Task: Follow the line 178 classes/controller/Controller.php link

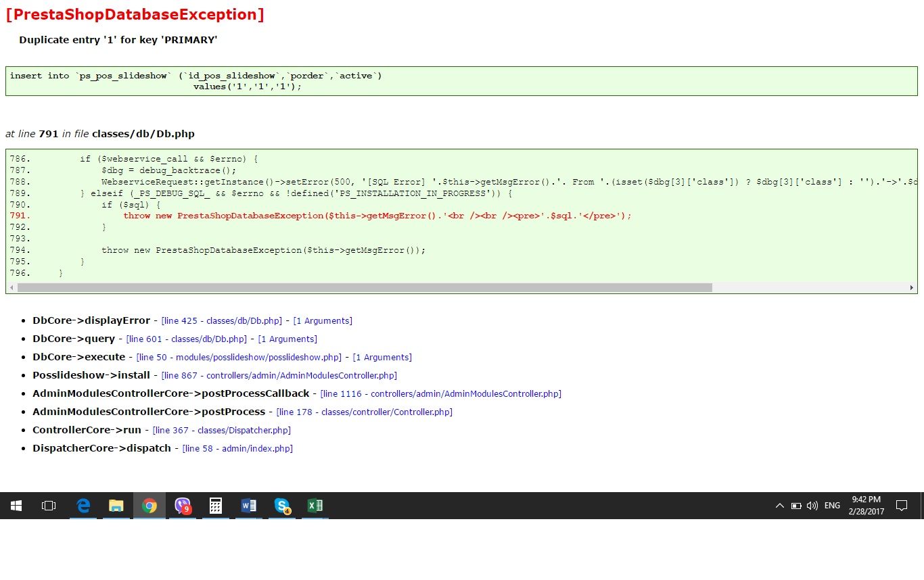Action: click(365, 412)
